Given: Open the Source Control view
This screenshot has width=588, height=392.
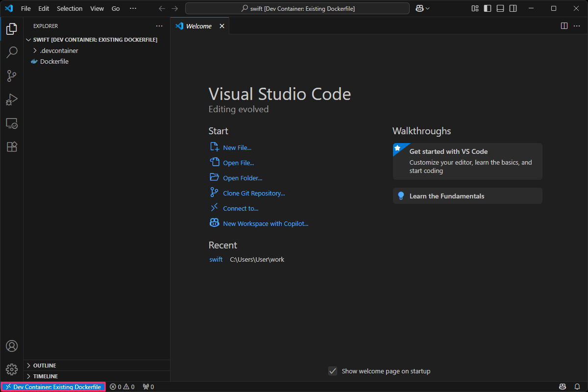Looking at the screenshot, I should tap(12, 76).
